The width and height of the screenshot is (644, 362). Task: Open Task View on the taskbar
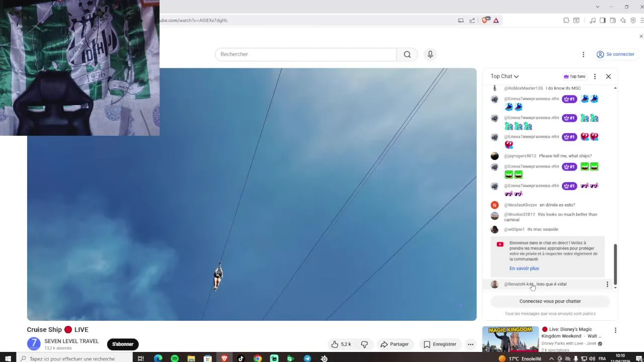pyautogui.click(x=141, y=358)
